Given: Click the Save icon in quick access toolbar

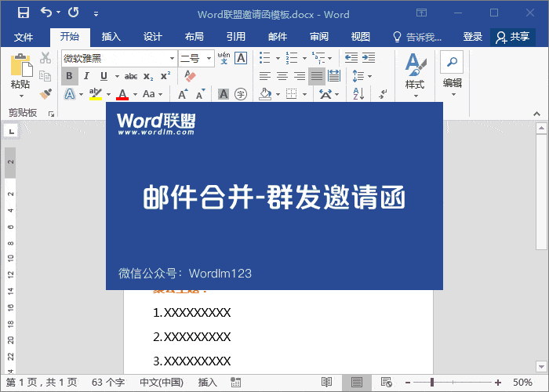Looking at the screenshot, I should [x=24, y=13].
